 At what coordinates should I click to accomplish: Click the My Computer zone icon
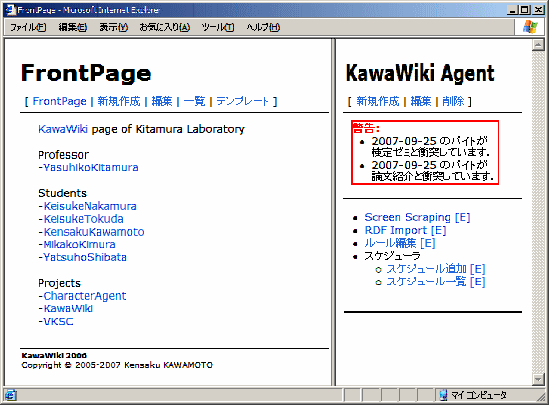(443, 395)
